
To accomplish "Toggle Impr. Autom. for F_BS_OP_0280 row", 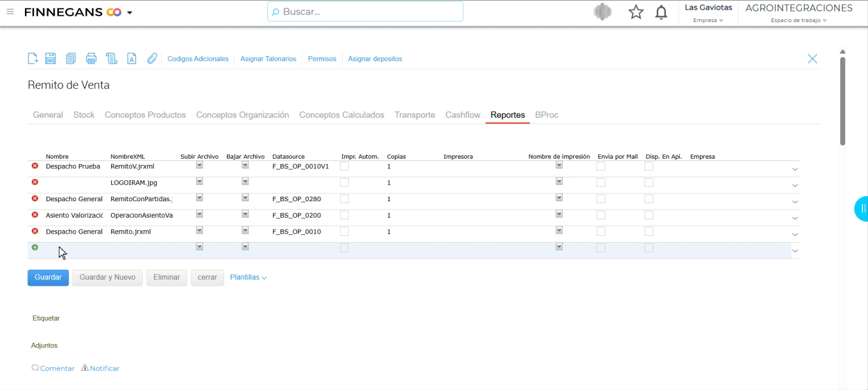I will pos(344,199).
